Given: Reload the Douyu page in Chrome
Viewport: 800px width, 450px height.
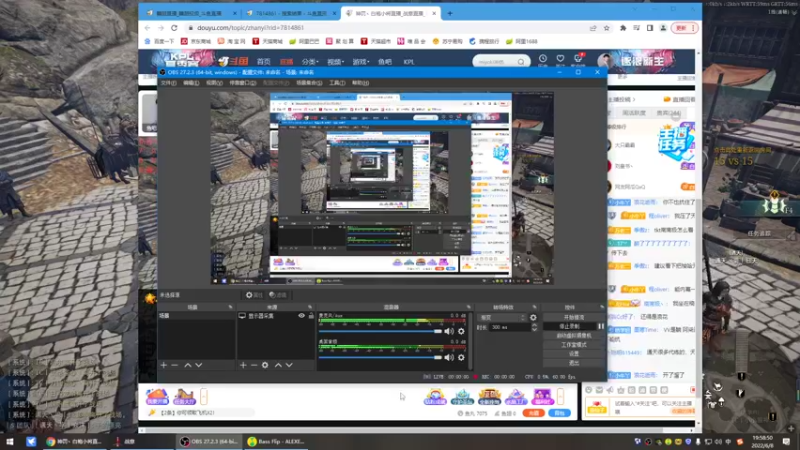Looking at the screenshot, I should (x=174, y=28).
